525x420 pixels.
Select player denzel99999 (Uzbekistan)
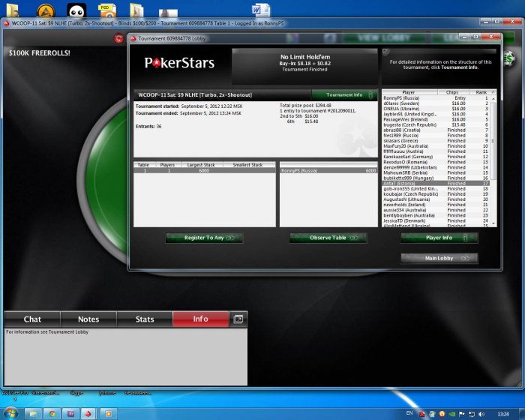[436, 167]
